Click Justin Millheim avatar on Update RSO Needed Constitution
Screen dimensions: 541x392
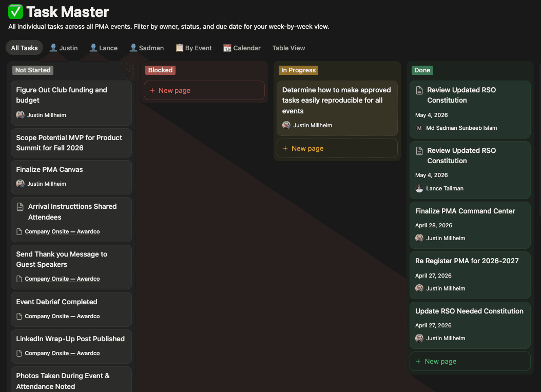pyautogui.click(x=419, y=338)
